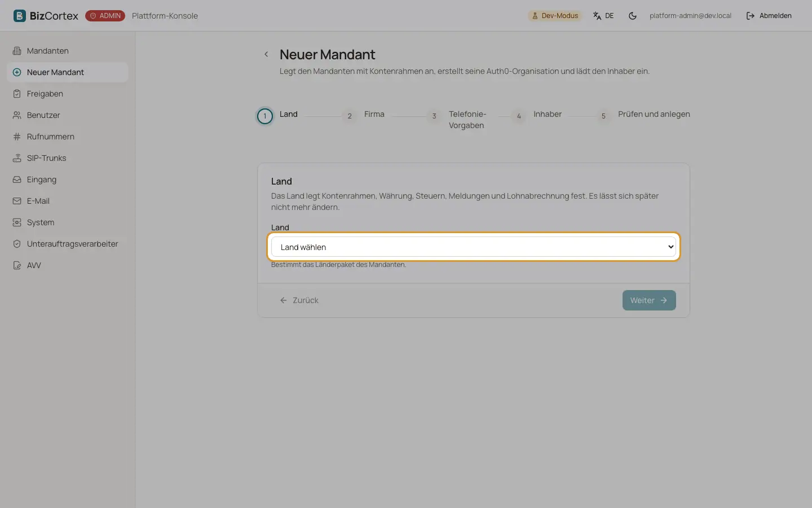Click the back chevron next to Neuer Mandant
This screenshot has height=508, width=812.
coord(266,54)
